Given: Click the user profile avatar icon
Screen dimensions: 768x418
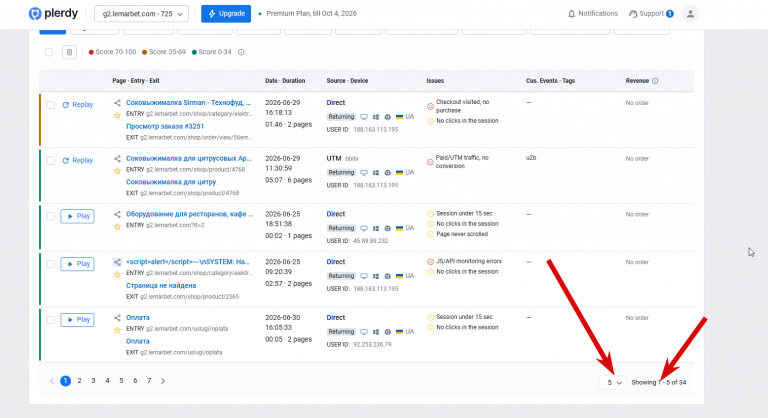Looking at the screenshot, I should tap(690, 14).
